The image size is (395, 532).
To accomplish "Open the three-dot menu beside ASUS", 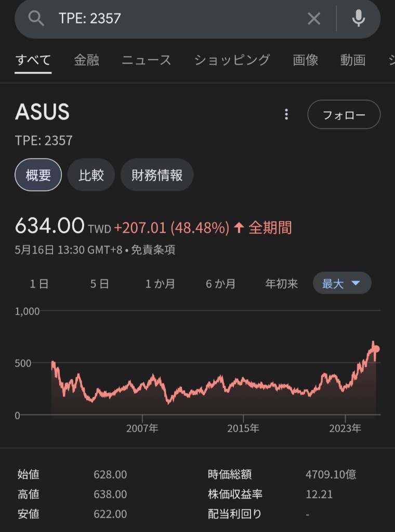I will pyautogui.click(x=286, y=114).
